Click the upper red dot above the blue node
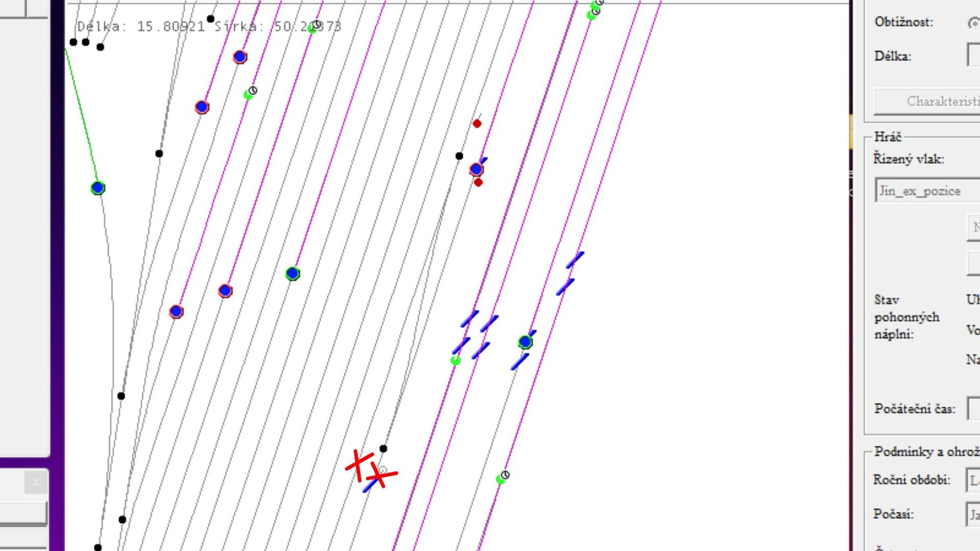 click(x=477, y=124)
